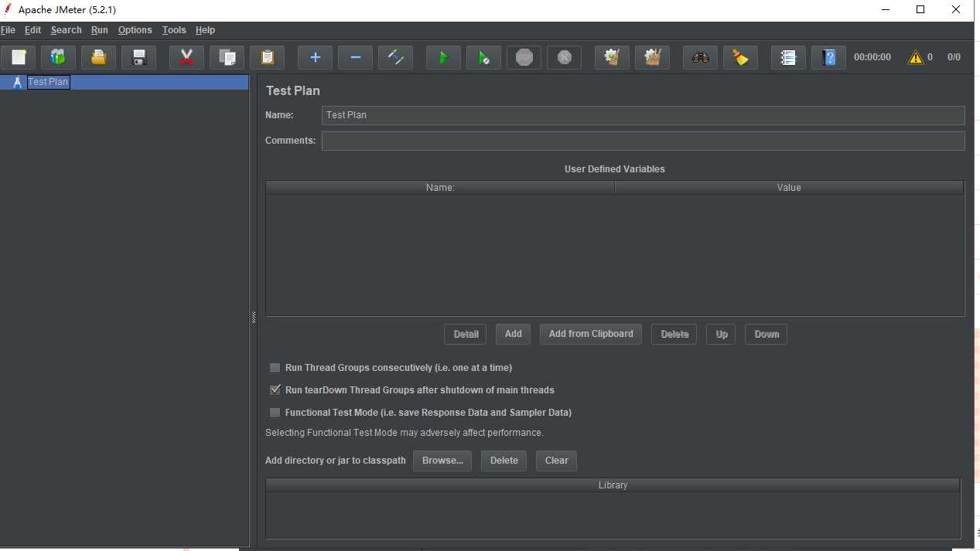This screenshot has width=980, height=551.
Task: Click the Name: column header
Action: point(440,188)
